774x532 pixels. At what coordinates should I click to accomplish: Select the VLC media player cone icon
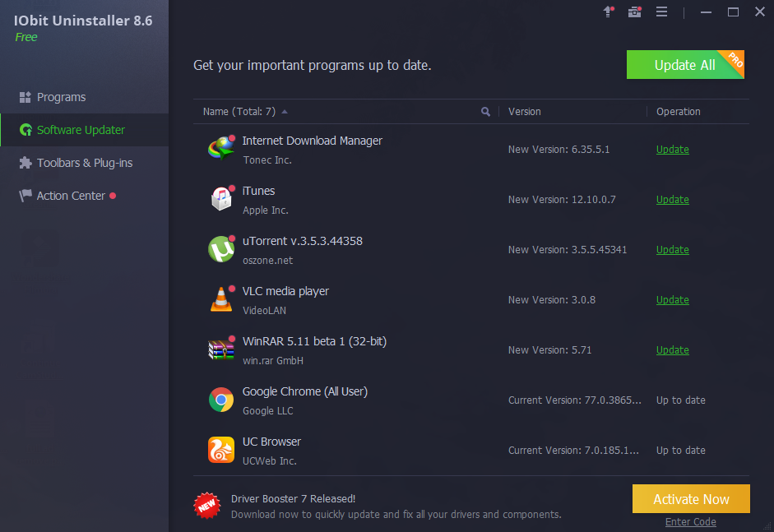[220, 298]
